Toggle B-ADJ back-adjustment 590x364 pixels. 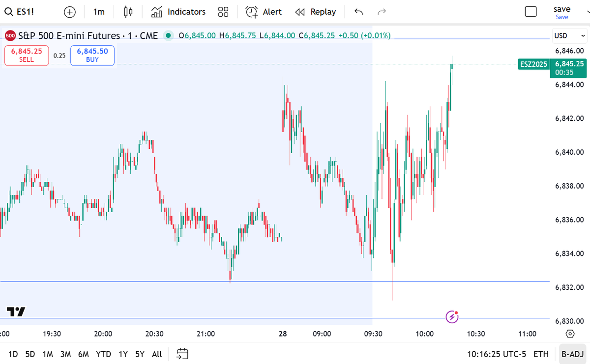coord(572,354)
